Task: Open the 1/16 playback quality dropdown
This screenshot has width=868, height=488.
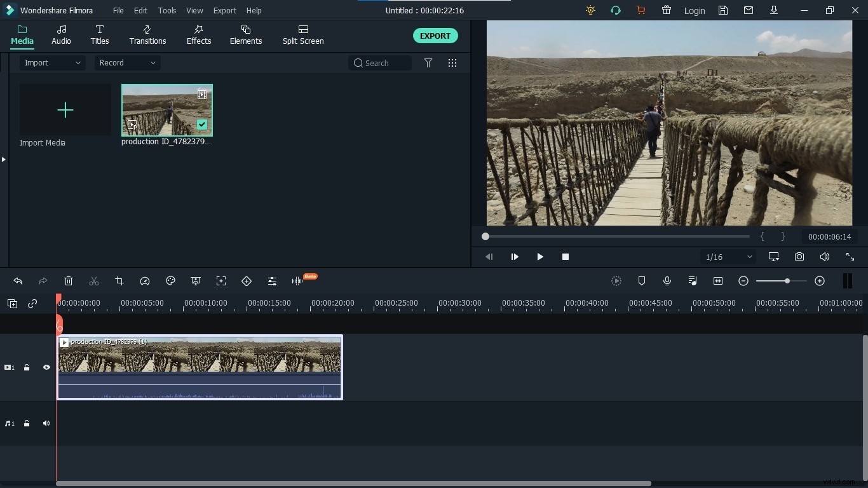Action: tap(727, 257)
